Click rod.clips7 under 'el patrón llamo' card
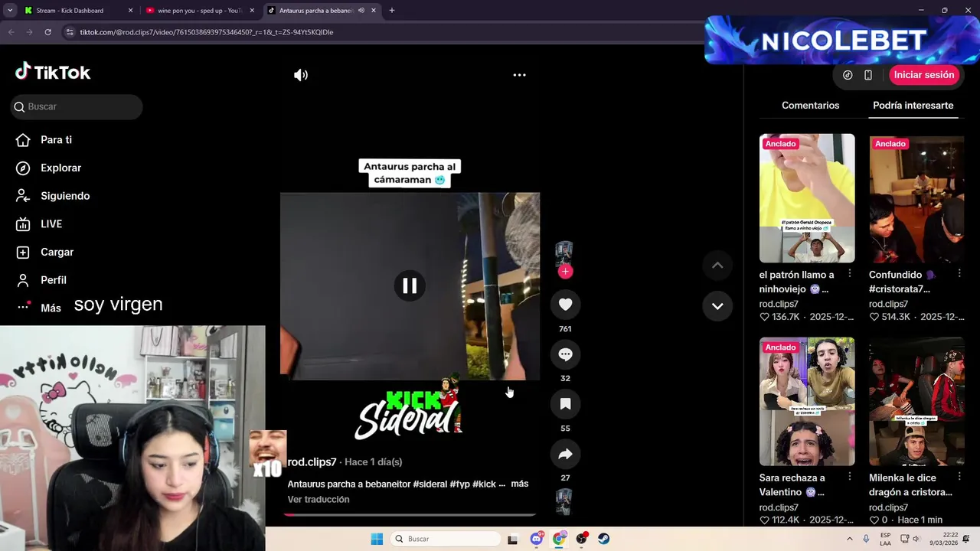This screenshot has height=551, width=980. pos(779,304)
